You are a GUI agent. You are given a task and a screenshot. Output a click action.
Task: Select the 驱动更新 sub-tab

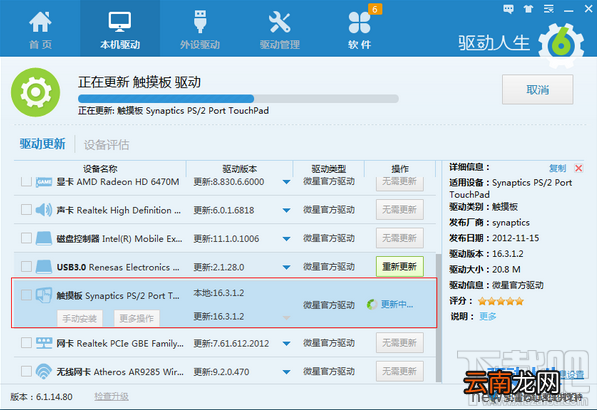point(42,144)
